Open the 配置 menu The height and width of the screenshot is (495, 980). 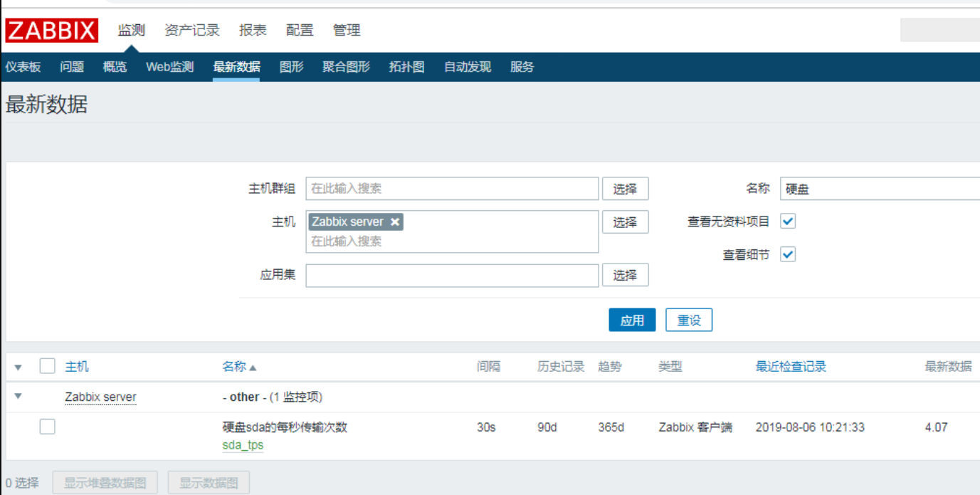tap(300, 30)
